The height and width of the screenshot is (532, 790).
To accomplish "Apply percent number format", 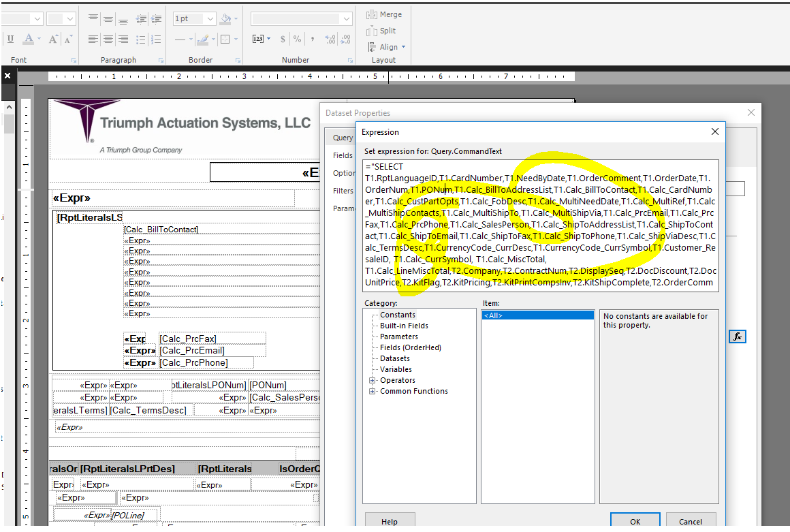I will pos(297,39).
